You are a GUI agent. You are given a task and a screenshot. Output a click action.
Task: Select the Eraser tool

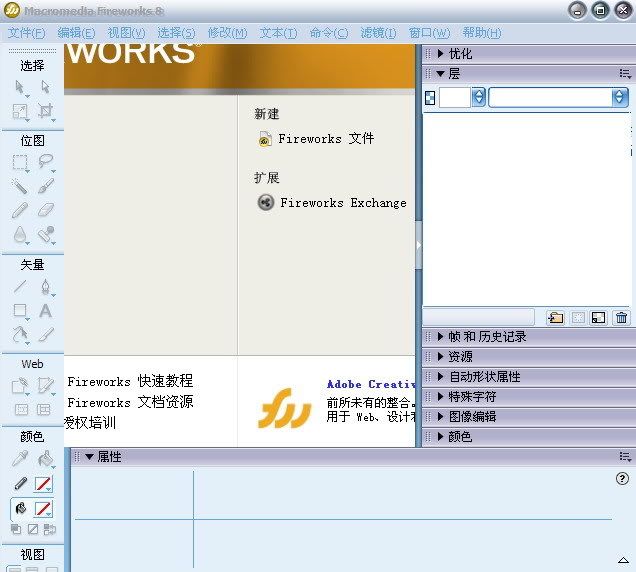(x=45, y=210)
